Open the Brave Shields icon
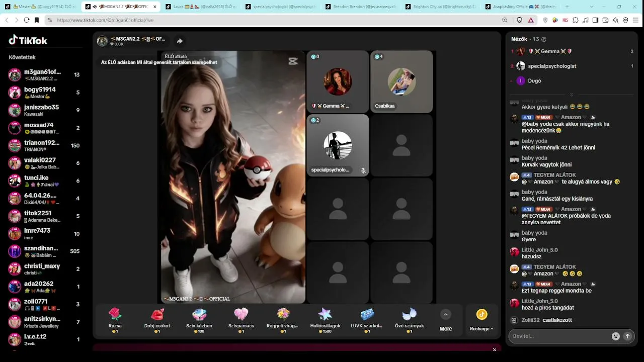The height and width of the screenshot is (362, 644). (x=520, y=20)
